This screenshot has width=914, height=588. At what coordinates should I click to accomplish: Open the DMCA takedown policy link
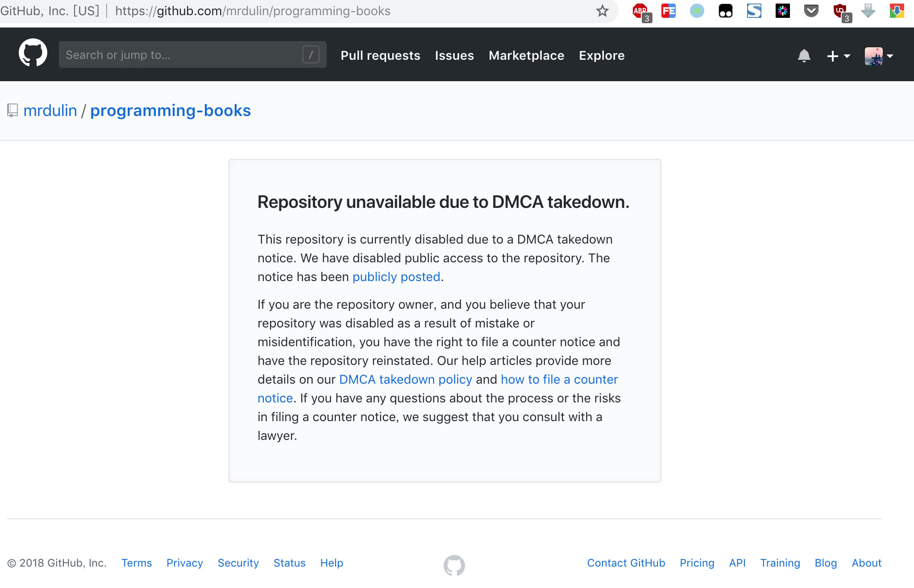click(x=405, y=379)
